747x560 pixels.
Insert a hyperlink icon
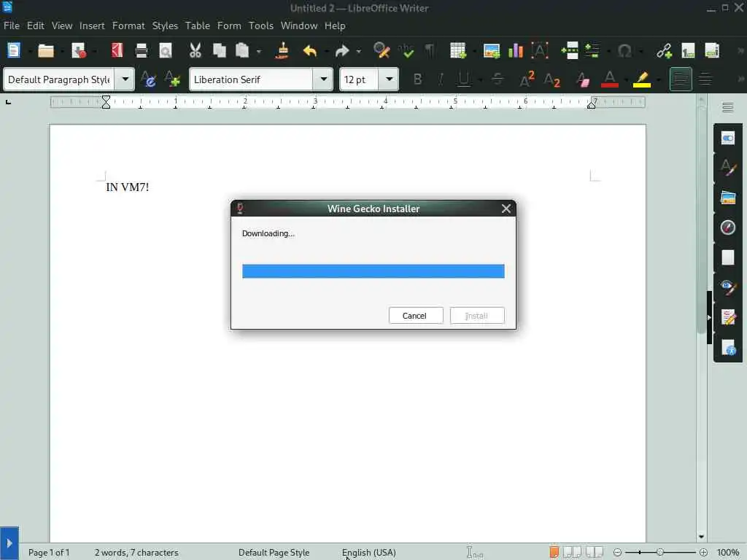coord(664,50)
